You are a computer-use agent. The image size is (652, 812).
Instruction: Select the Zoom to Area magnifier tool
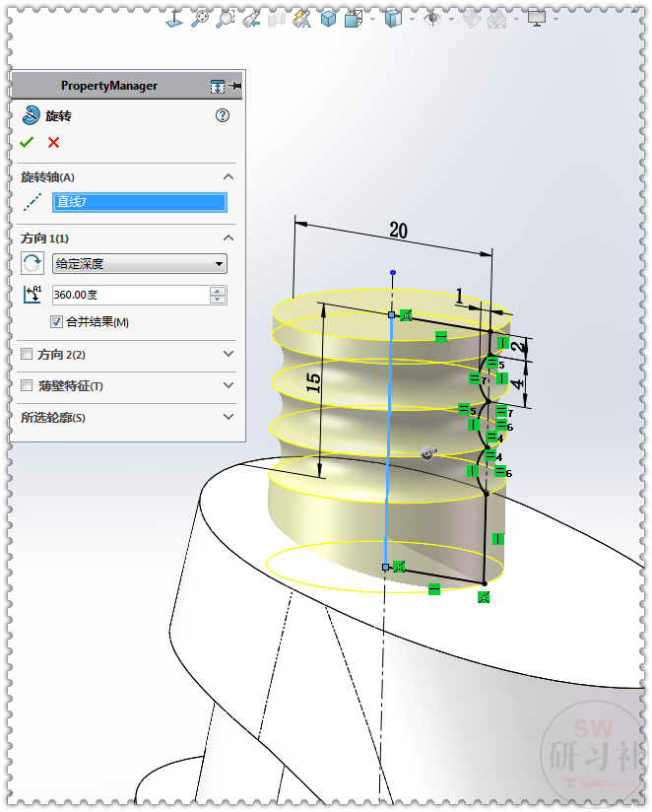tap(226, 18)
